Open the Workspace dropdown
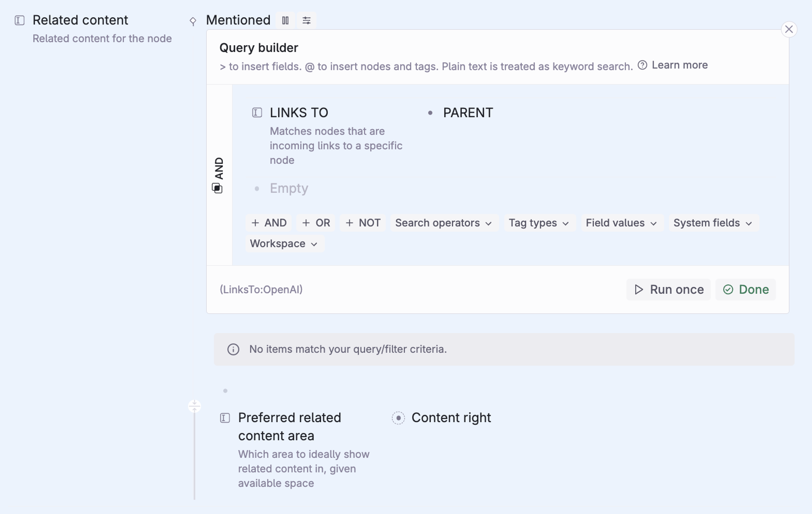This screenshot has height=514, width=812. tap(284, 244)
